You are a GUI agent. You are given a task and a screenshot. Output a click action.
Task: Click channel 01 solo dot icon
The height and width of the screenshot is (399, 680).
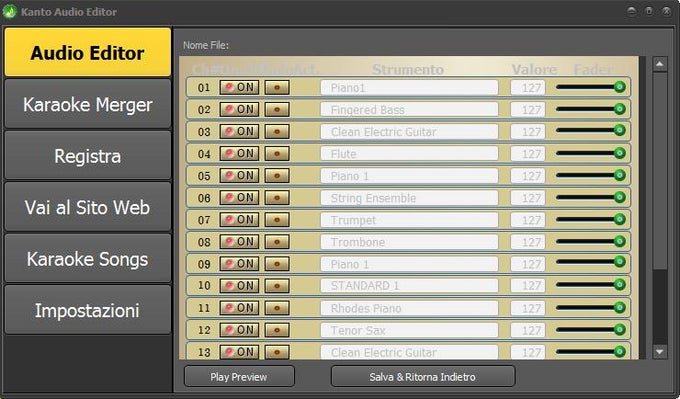point(277,88)
